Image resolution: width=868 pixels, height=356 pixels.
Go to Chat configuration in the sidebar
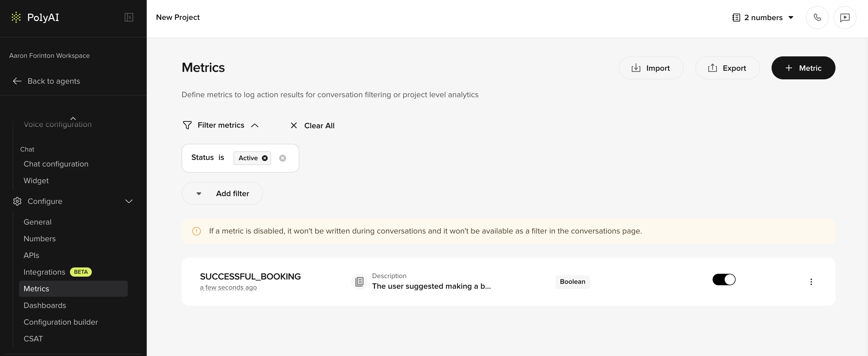click(56, 164)
